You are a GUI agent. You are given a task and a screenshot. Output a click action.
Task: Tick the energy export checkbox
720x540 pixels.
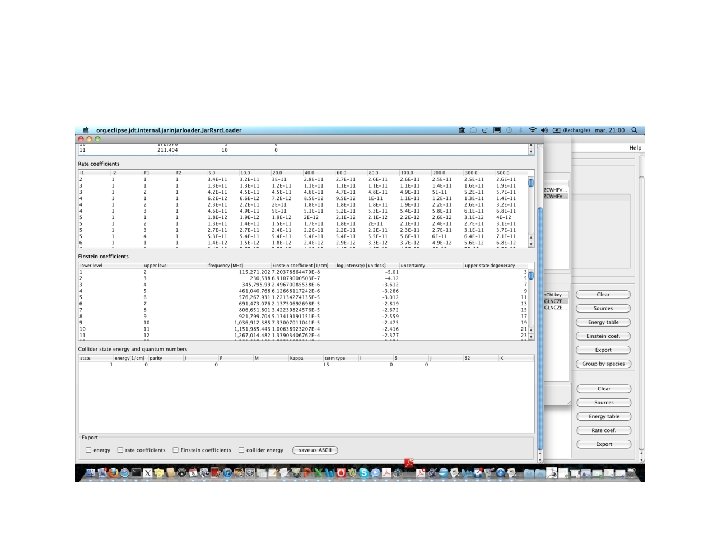(x=89, y=450)
